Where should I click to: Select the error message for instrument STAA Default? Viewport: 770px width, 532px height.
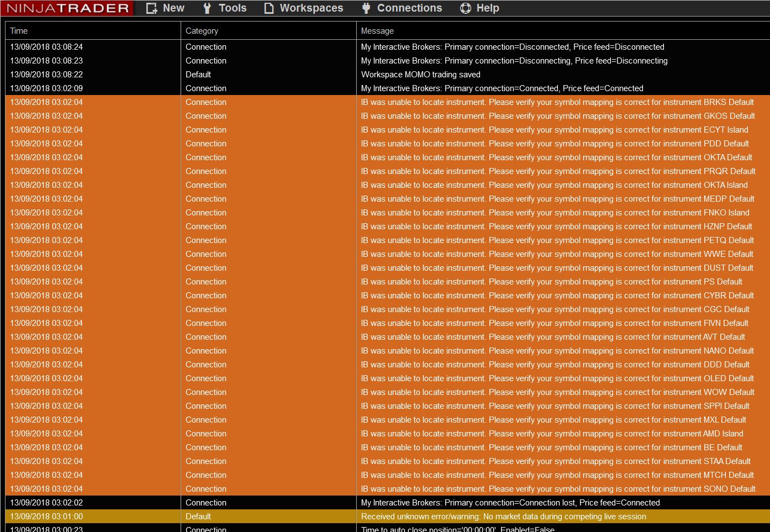pyautogui.click(x=556, y=461)
